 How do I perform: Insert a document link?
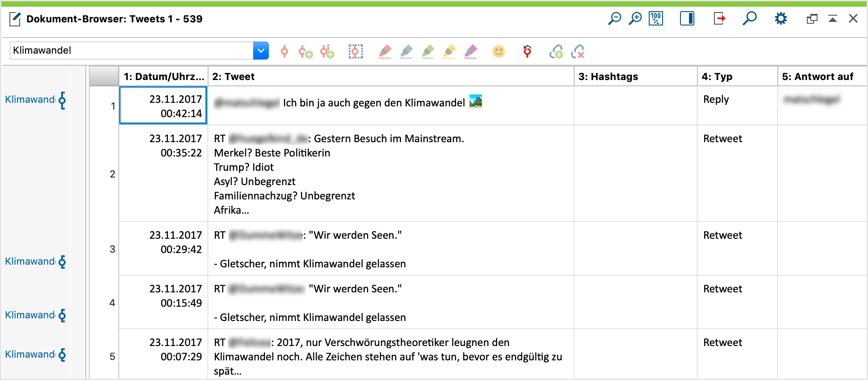(x=556, y=52)
